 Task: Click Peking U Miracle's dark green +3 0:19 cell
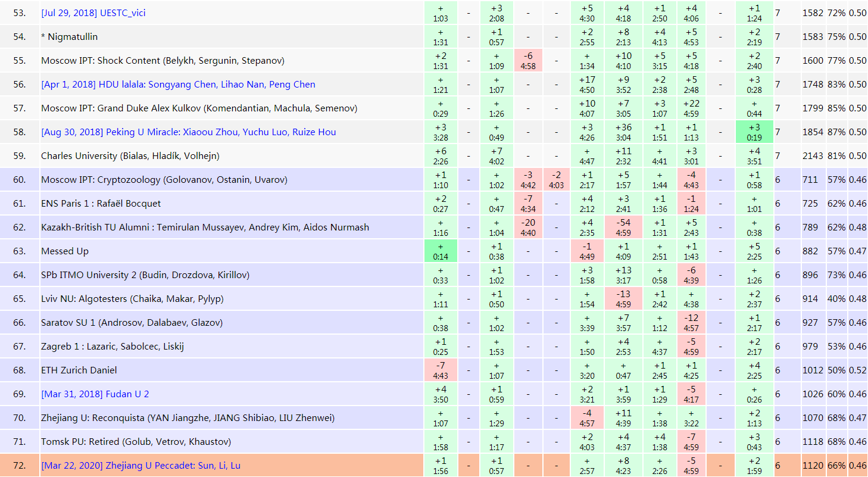coord(754,132)
